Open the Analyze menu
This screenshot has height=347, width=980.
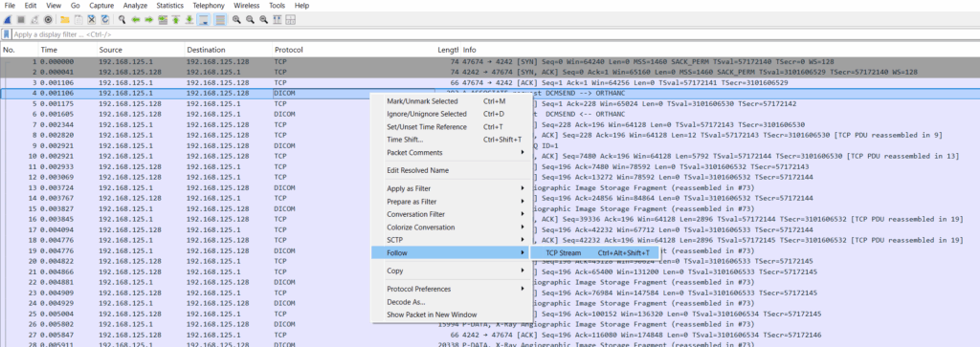pyautogui.click(x=136, y=6)
